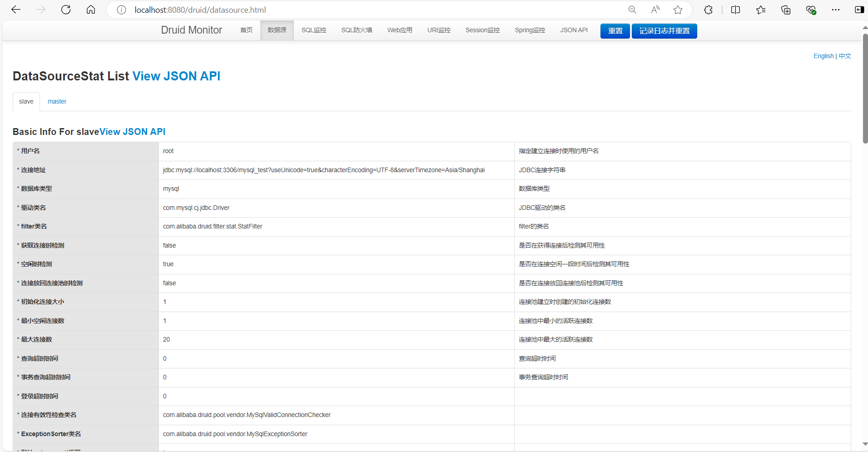Toggle the sidebar icon at far right
The height and width of the screenshot is (452, 868).
tap(859, 10)
